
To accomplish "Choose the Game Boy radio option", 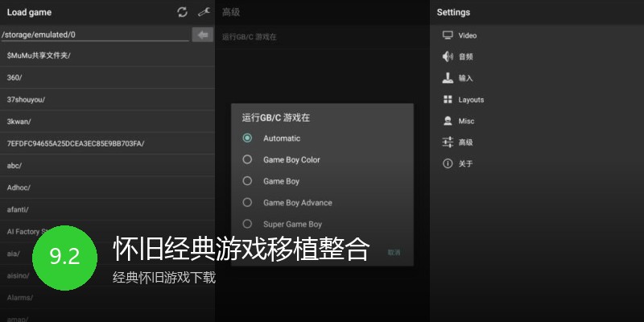I will 247,180.
